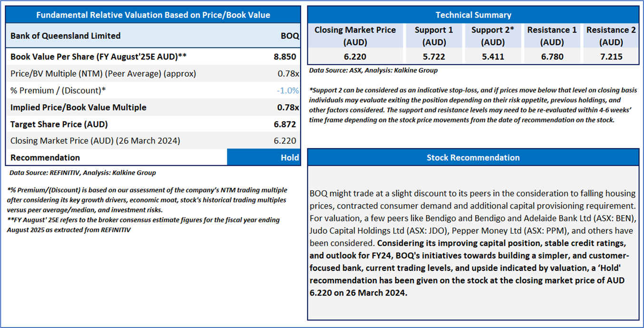Select the 'Price/BV Multiple (NTM)' row label
Image resolution: width=644 pixels, height=328 pixels.
pos(103,74)
